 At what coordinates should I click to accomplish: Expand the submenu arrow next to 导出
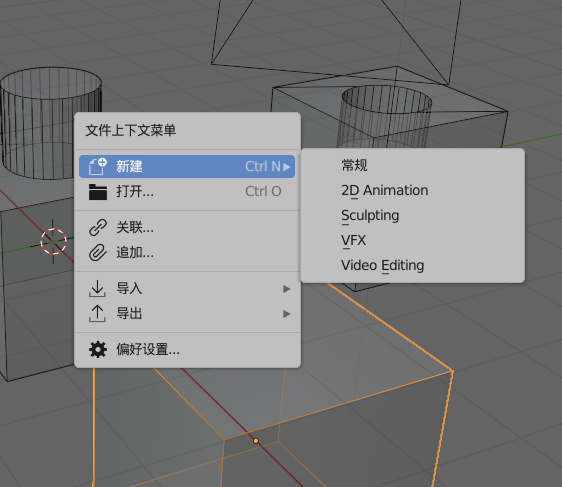point(286,314)
